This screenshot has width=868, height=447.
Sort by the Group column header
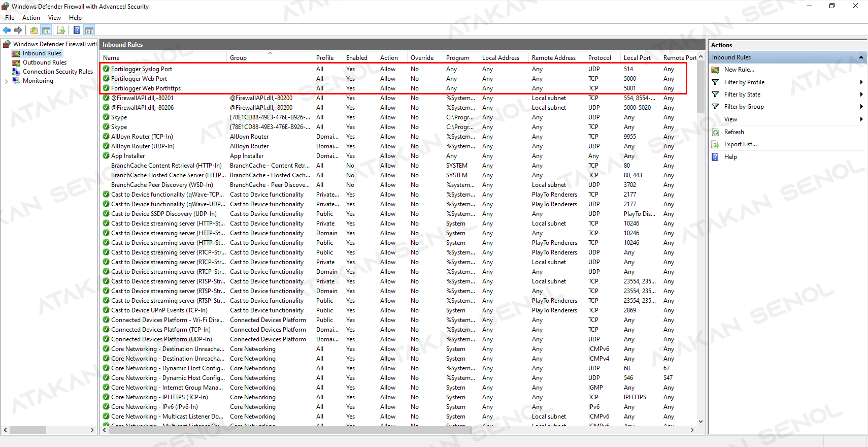click(x=270, y=58)
